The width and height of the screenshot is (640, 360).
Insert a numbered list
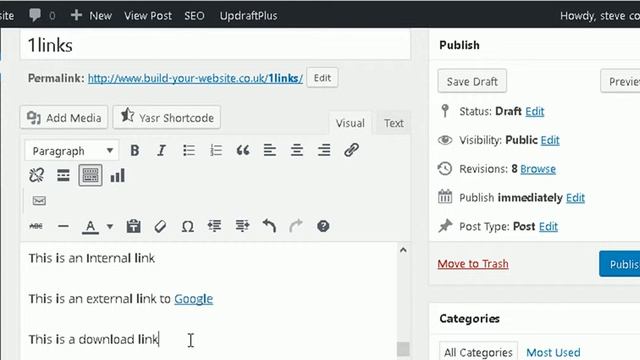click(x=216, y=151)
